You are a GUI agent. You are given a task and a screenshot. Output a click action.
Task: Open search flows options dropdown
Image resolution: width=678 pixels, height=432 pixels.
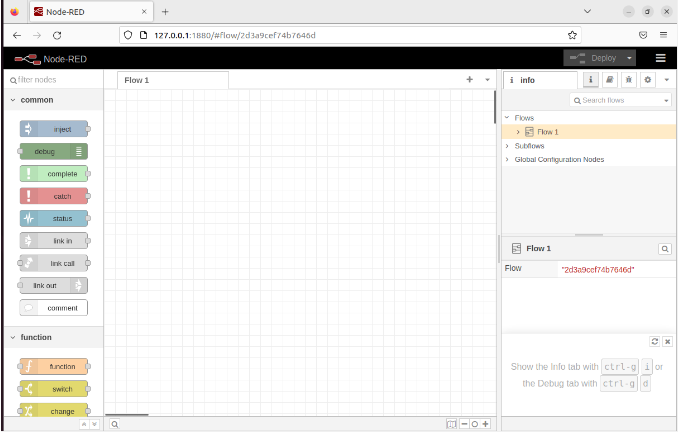click(x=666, y=100)
